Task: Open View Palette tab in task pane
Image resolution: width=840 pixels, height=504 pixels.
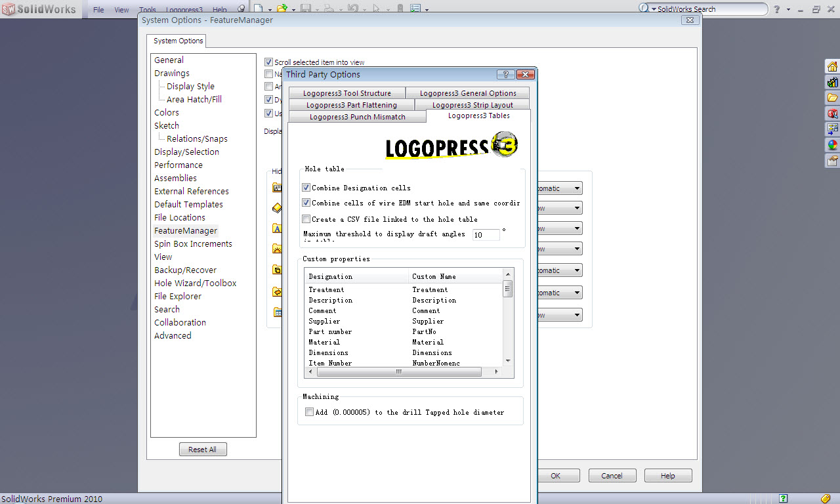Action: click(832, 129)
